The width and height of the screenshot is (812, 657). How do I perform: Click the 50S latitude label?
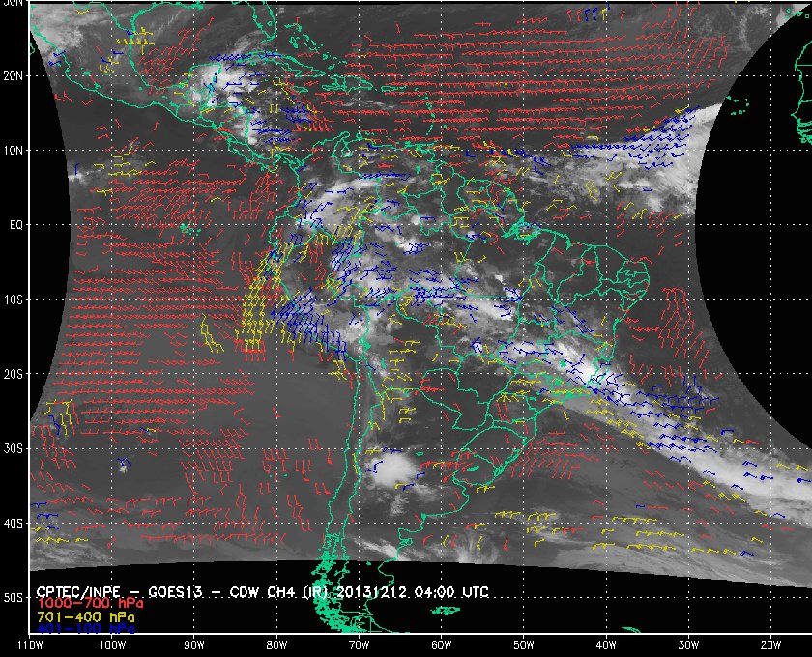(x=14, y=598)
